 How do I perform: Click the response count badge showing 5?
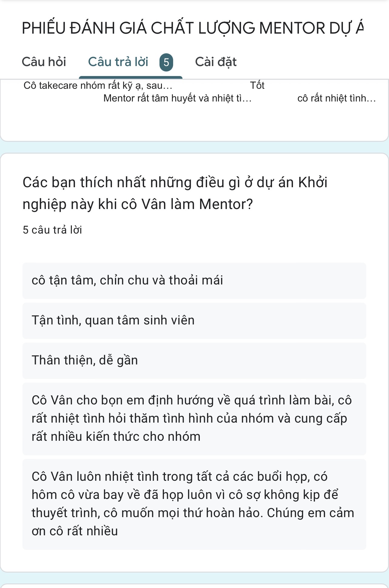pos(166,62)
